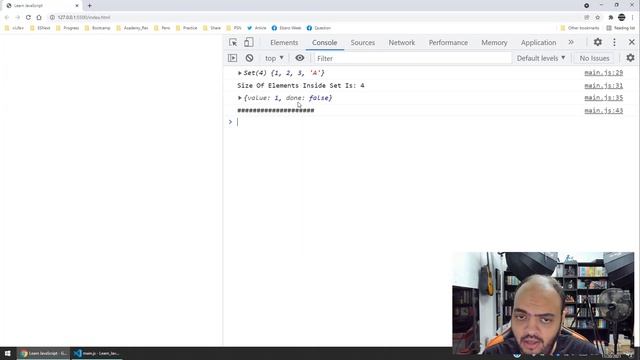The image size is (640, 360).
Task: Open the top JavaScript context dropdown
Action: 274,58
